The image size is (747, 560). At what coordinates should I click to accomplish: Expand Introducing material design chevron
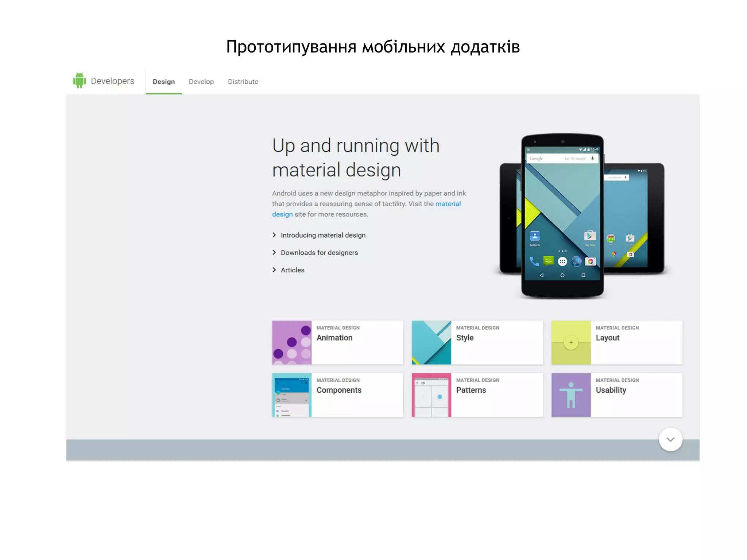pyautogui.click(x=274, y=235)
